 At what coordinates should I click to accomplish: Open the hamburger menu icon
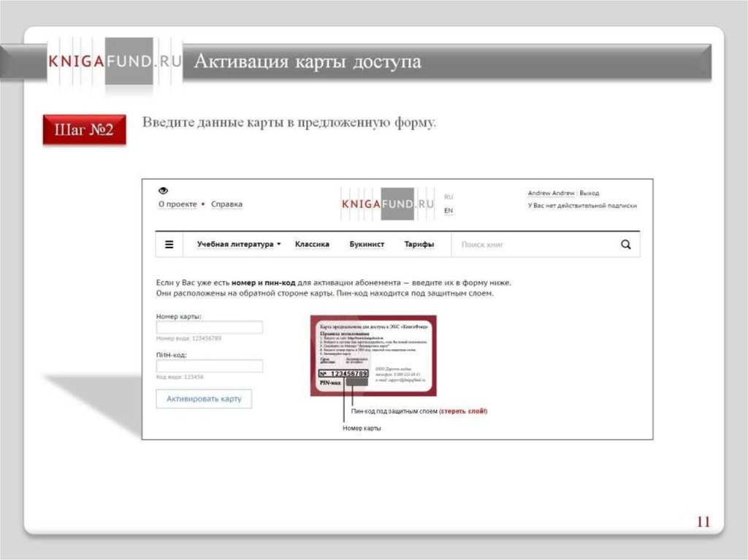tap(169, 245)
